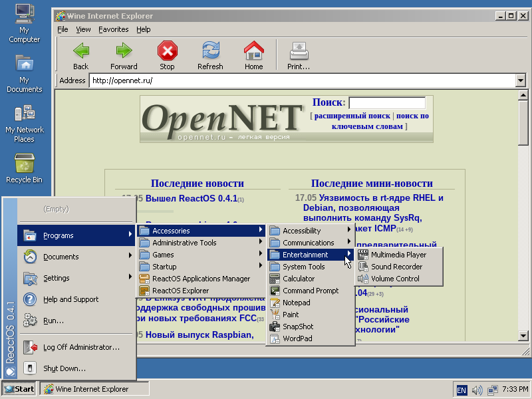Click the OpenNET search input field
The height and width of the screenshot is (399, 532).
coord(386,103)
